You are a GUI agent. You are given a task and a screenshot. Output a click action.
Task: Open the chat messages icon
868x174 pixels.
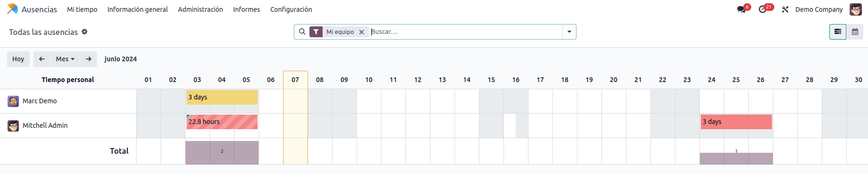pyautogui.click(x=741, y=9)
